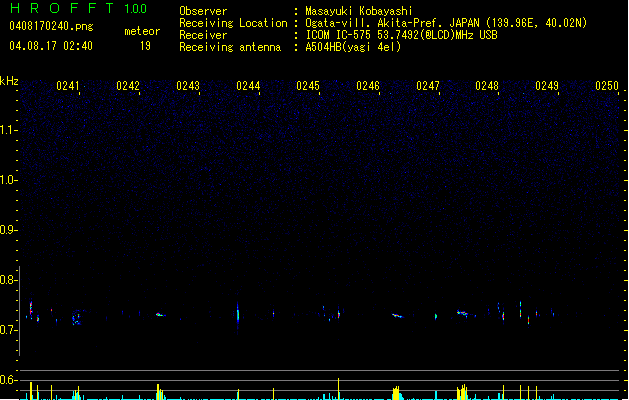
Task: Click the 0.6 kHz axis label
Action: [8, 380]
